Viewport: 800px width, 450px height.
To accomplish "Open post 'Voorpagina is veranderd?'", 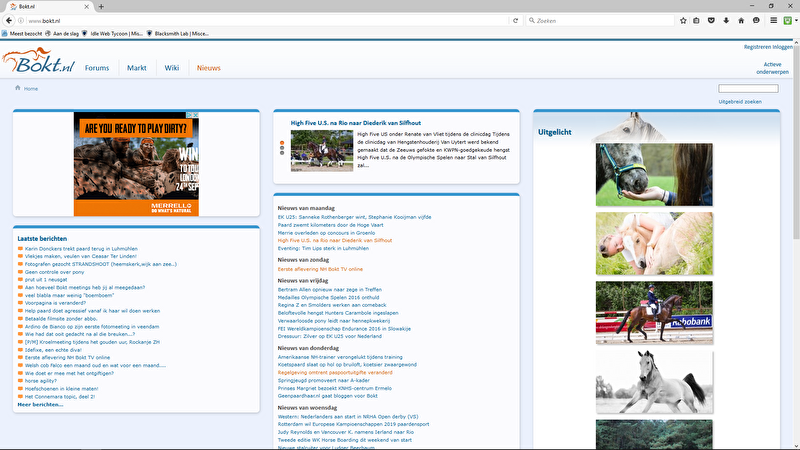I will click(x=55, y=303).
